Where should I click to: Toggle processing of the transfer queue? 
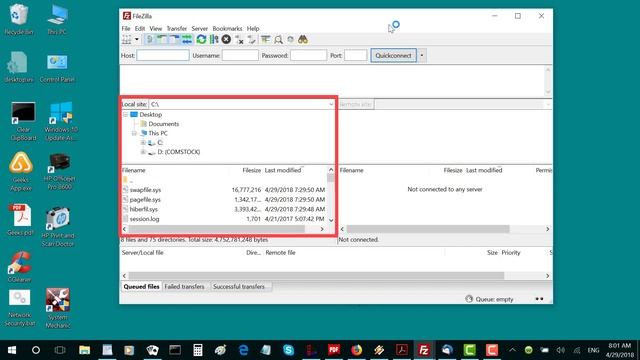pos(214,40)
